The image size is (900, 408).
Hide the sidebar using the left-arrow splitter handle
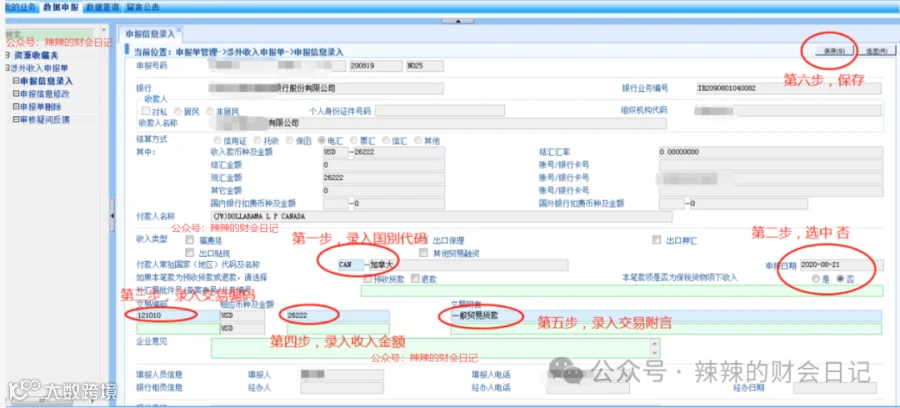tap(112, 215)
